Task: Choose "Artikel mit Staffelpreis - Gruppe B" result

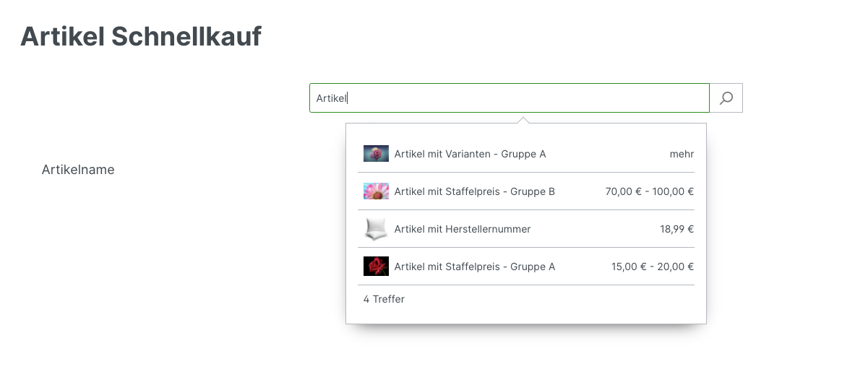Action: pos(474,191)
